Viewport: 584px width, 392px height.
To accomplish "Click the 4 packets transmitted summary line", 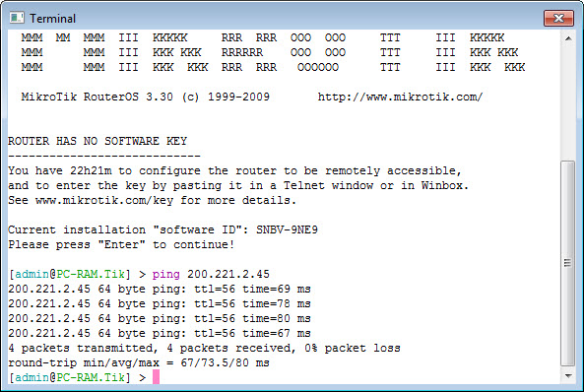I will (204, 348).
